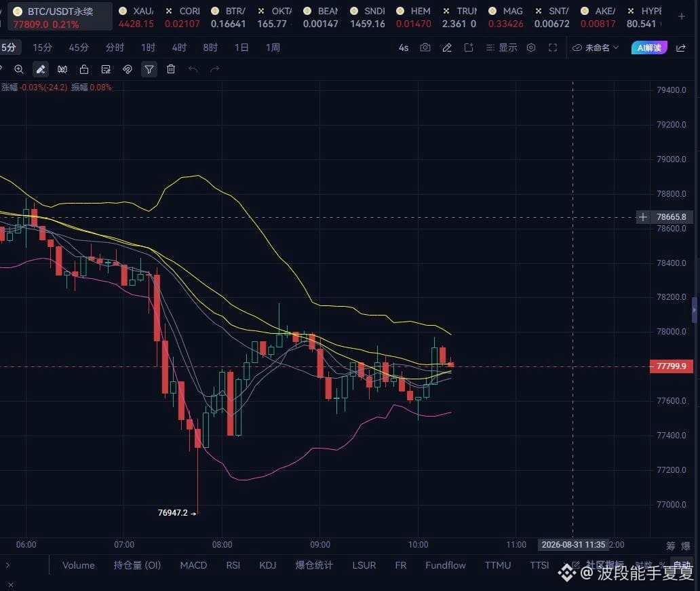Click the 爆 liquidation button
The height and width of the screenshot is (591, 700).
685,546
